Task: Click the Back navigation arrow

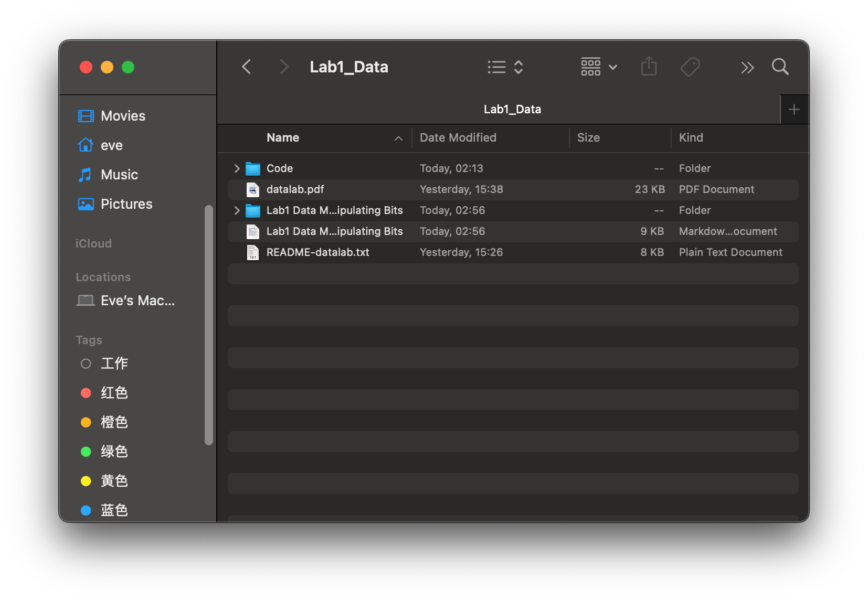Action: click(246, 67)
